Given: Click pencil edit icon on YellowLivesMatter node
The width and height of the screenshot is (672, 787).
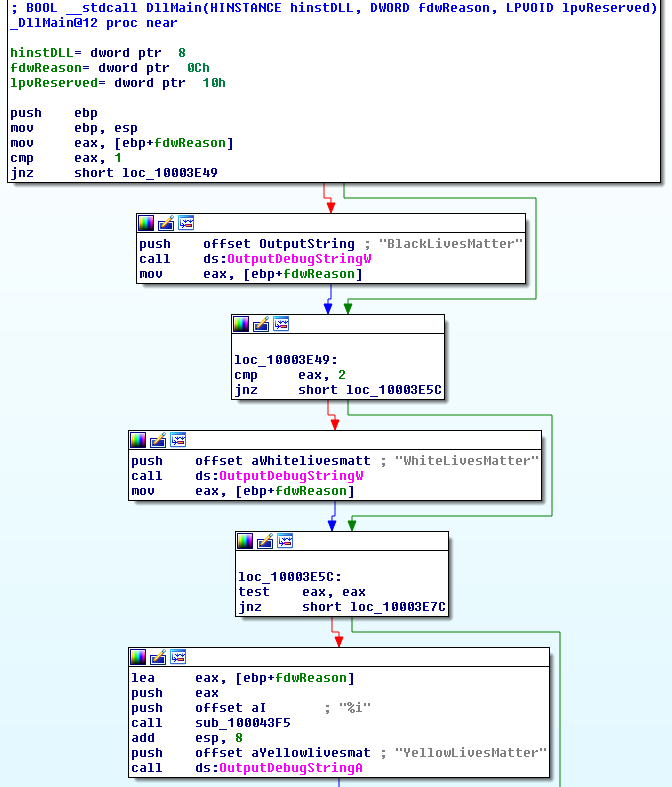Looking at the screenshot, I should (x=158, y=657).
